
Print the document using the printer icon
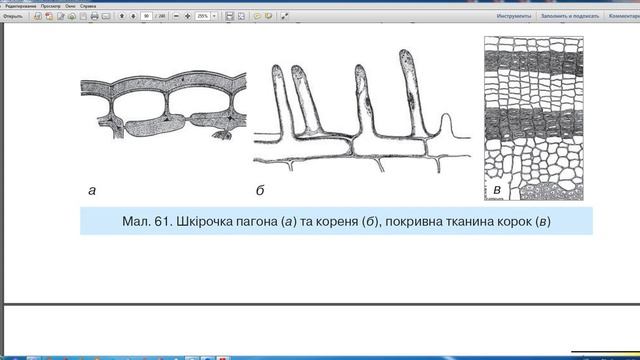(95, 16)
